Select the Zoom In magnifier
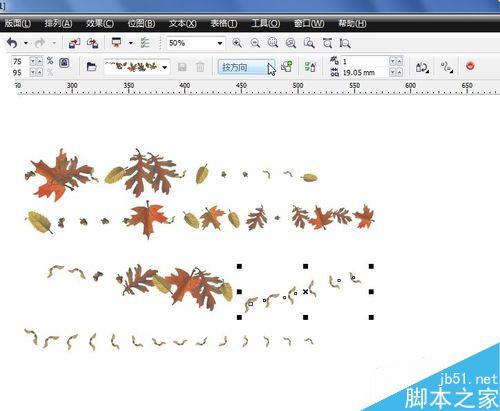Image resolution: width=500 pixels, height=411 pixels. coord(237,43)
